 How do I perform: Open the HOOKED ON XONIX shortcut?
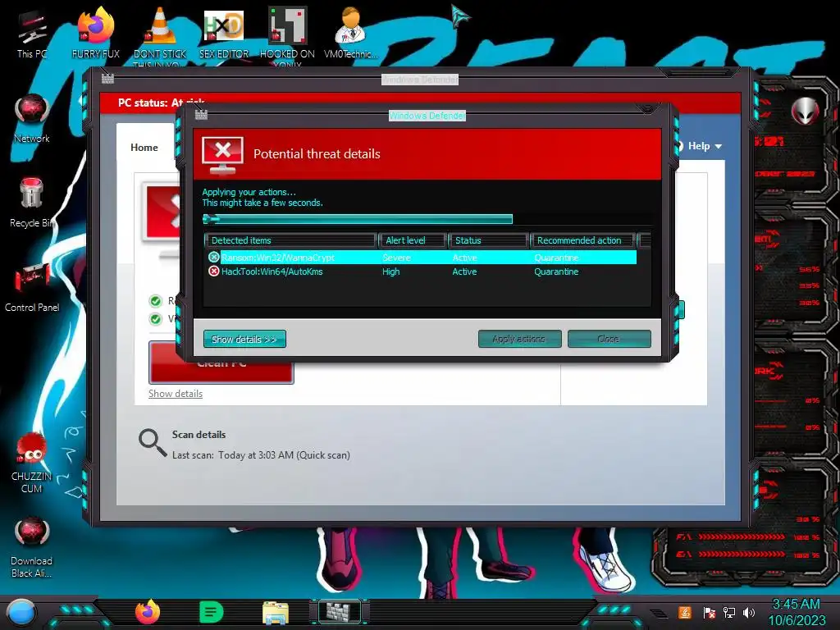(x=287, y=35)
